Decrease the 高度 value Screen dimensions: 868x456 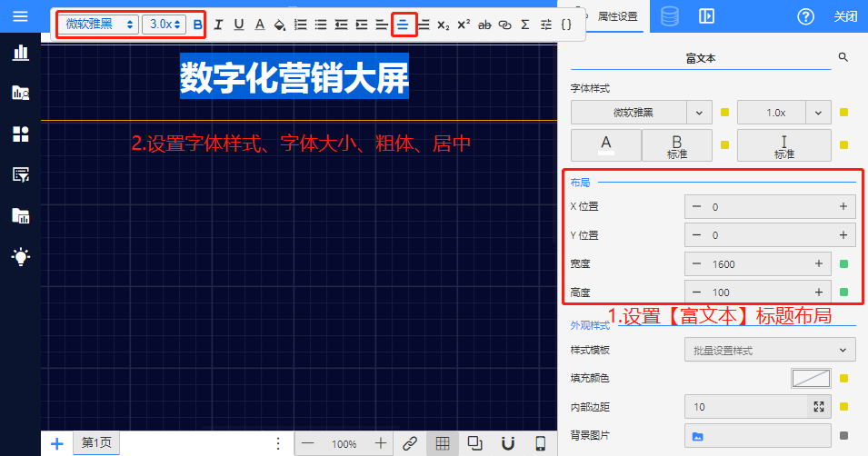pos(697,292)
